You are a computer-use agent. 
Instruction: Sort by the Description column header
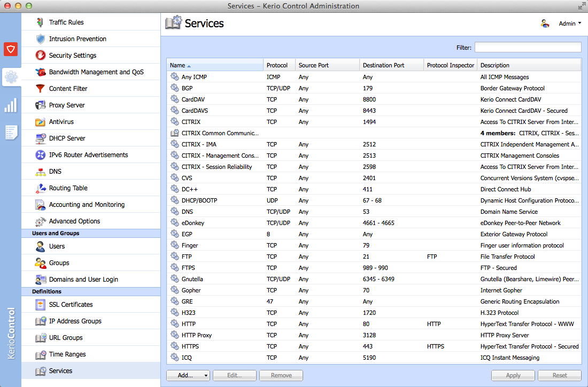529,65
